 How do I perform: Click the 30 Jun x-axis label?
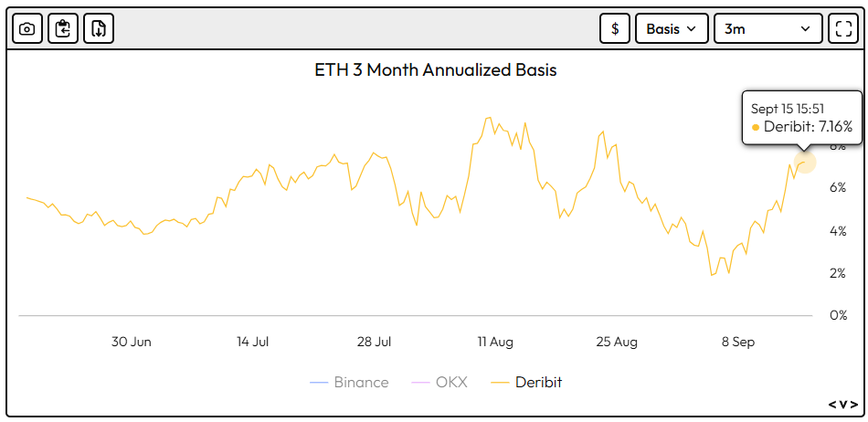[x=132, y=342]
